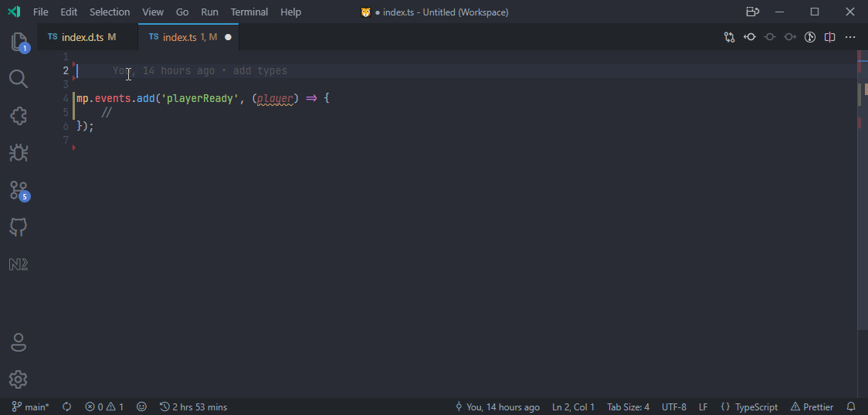Click Ln 2, Col 1 go-to-line indicator
868x415 pixels.
coord(574,406)
